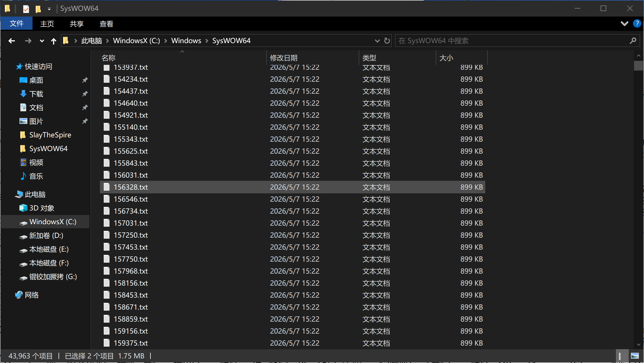644x363 pixels.
Task: Click the forward navigation arrow
Action: click(x=28, y=41)
